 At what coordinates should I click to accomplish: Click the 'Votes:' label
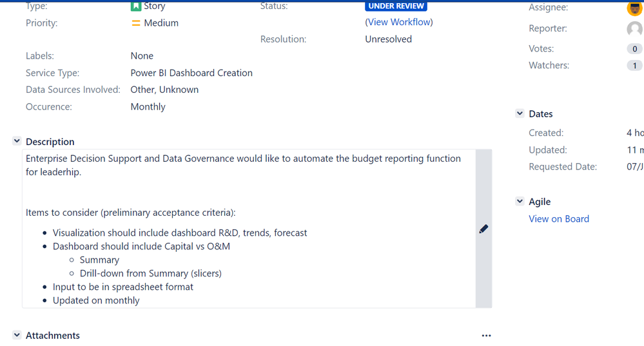[542, 49]
